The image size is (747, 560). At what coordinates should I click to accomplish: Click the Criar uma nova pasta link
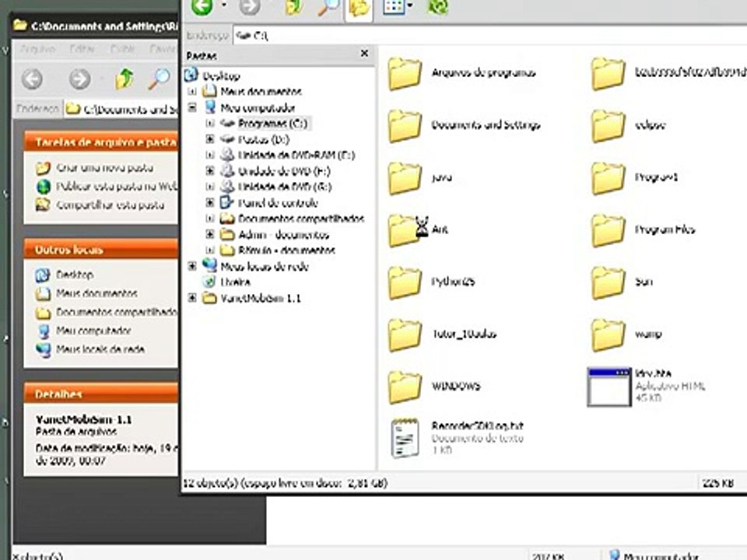click(x=104, y=168)
